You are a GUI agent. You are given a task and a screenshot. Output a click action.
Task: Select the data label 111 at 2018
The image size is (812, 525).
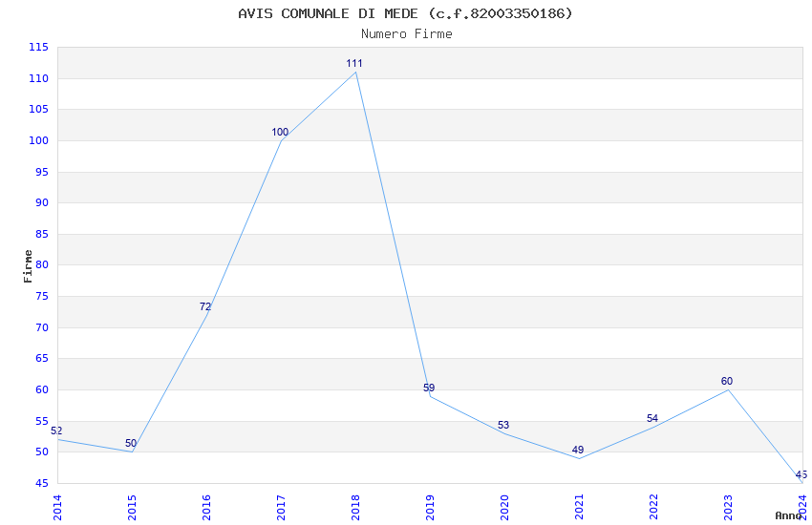coord(354,64)
